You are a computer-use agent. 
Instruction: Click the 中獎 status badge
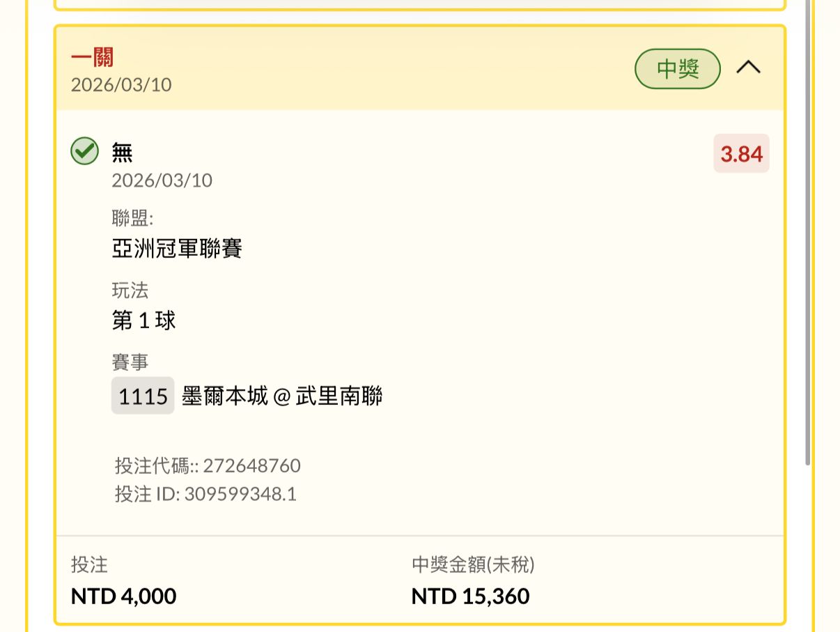pos(677,68)
